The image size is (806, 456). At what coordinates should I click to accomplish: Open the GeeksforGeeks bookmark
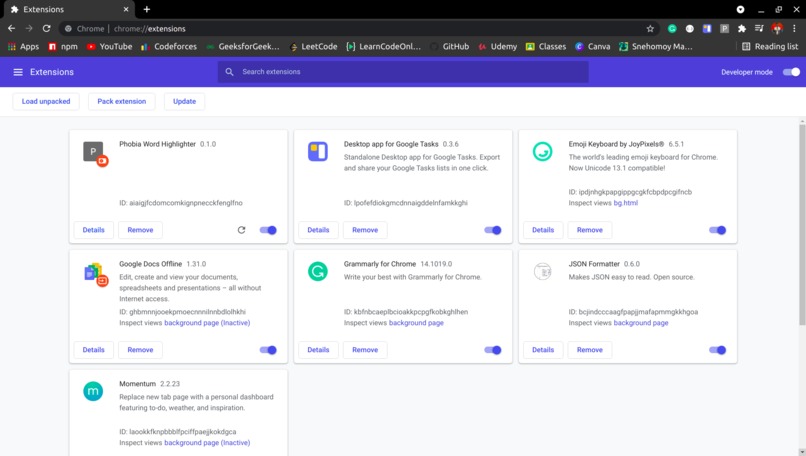(x=243, y=46)
